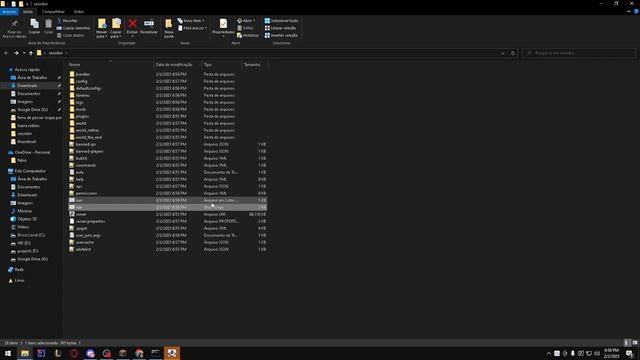Open the Arquivo tab
The height and width of the screenshot is (360, 640).
(x=9, y=12)
